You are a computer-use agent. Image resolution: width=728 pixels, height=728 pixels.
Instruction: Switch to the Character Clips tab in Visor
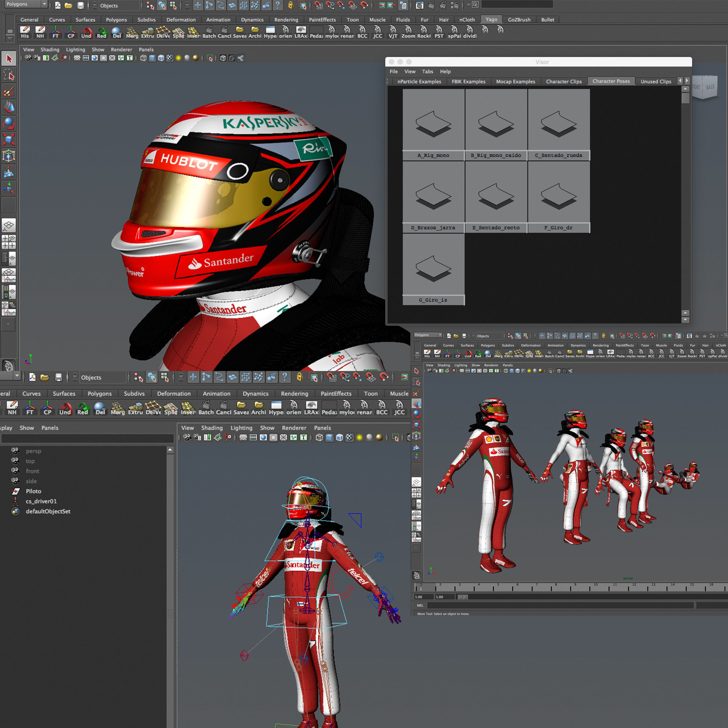click(x=563, y=82)
